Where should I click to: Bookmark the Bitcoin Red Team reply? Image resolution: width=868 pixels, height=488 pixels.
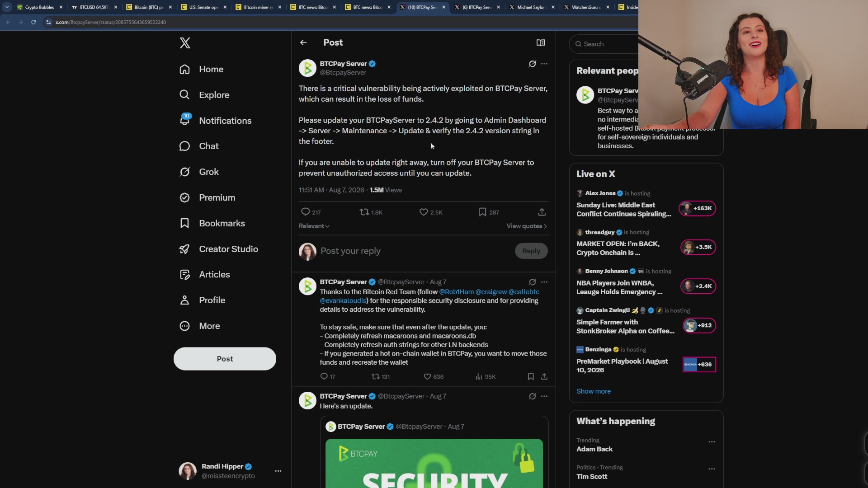[531, 376]
